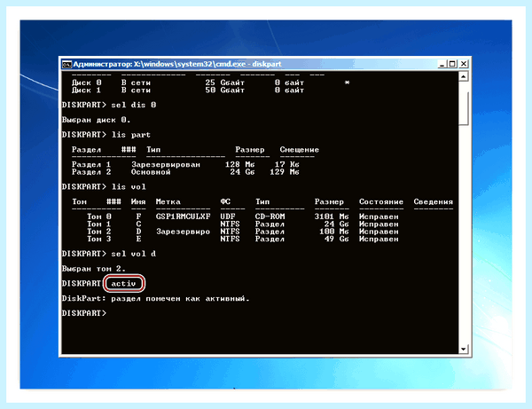This screenshot has width=532, height=409.
Task: Click the last empty DISKPART> prompt
Action: click(84, 313)
